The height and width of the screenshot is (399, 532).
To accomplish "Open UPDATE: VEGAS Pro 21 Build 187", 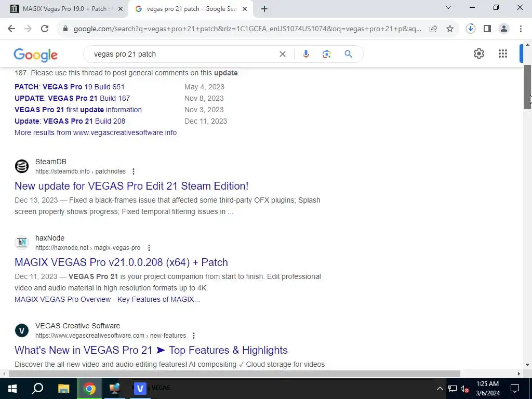I will (x=72, y=98).
